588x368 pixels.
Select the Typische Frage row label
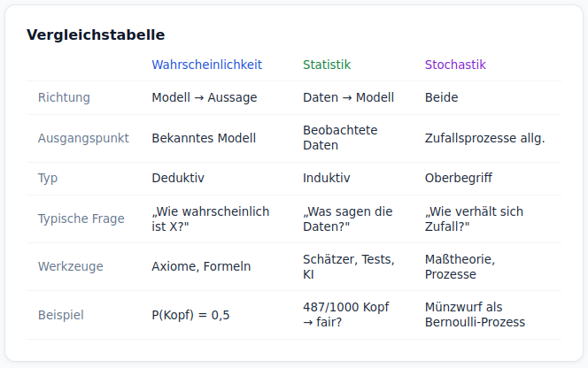click(81, 218)
